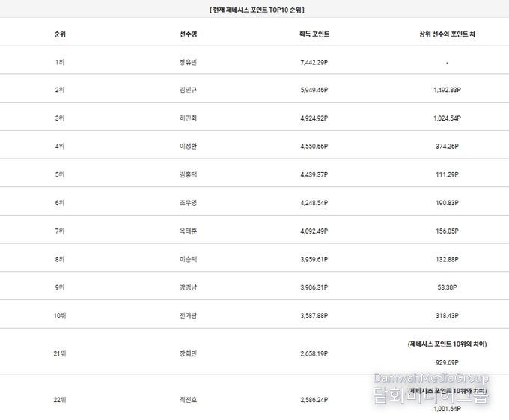Select the 929.69P difference value

point(447,363)
